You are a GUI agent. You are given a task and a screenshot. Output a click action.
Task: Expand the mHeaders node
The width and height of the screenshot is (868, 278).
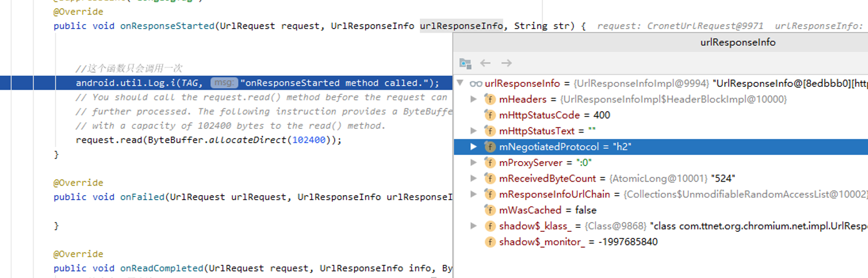[x=473, y=99]
